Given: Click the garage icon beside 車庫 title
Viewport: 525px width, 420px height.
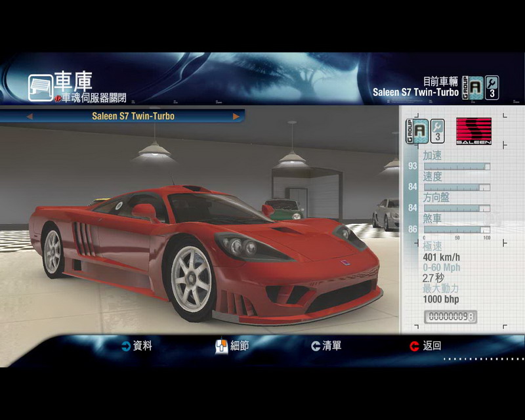Looking at the screenshot, I should (40, 87).
